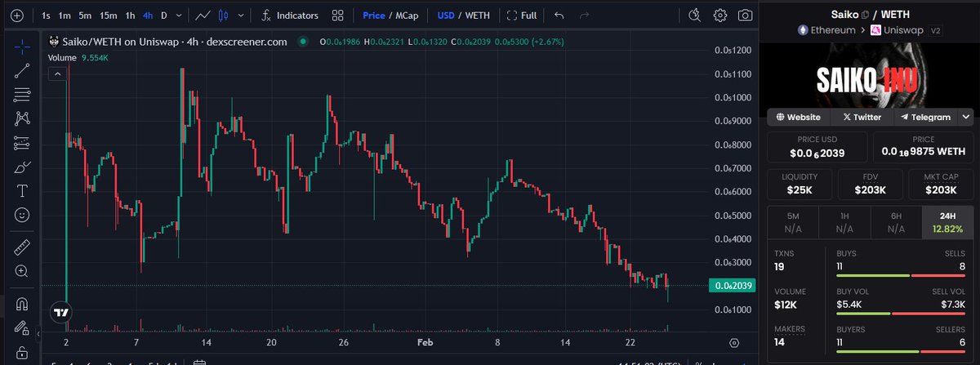Select the text annotation tool
This screenshot has width=980, height=365.
[22, 192]
